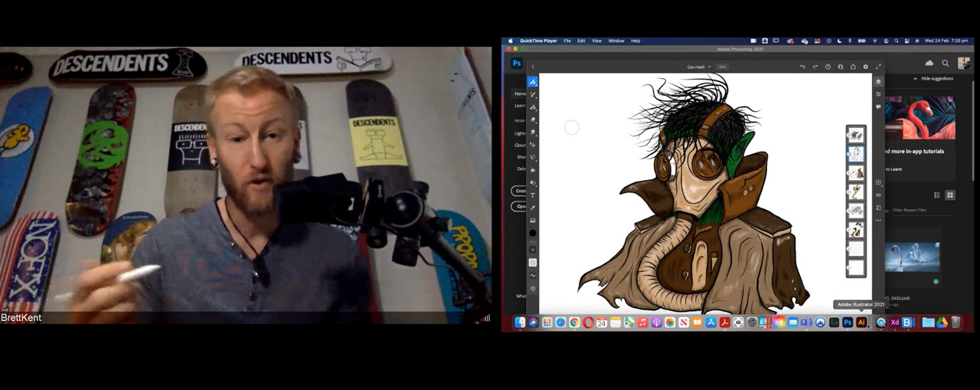This screenshot has width=980, height=390.
Task: Collapse the Hide suggestions section
Action: [x=916, y=78]
